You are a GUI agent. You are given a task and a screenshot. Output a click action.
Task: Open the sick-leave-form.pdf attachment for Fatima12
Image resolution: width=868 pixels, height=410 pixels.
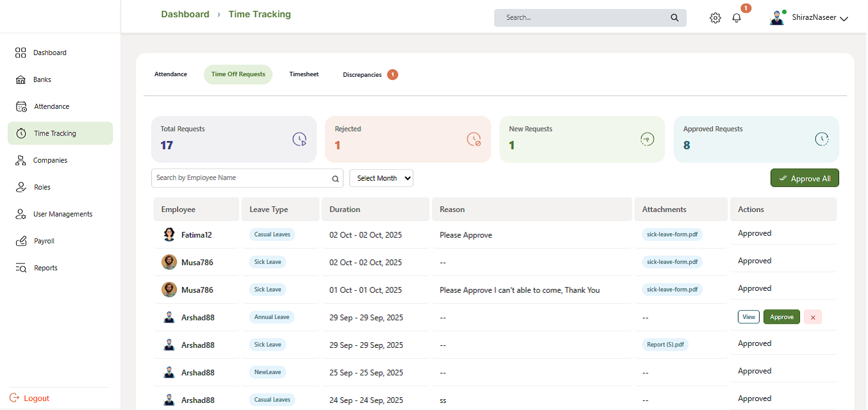coord(671,234)
